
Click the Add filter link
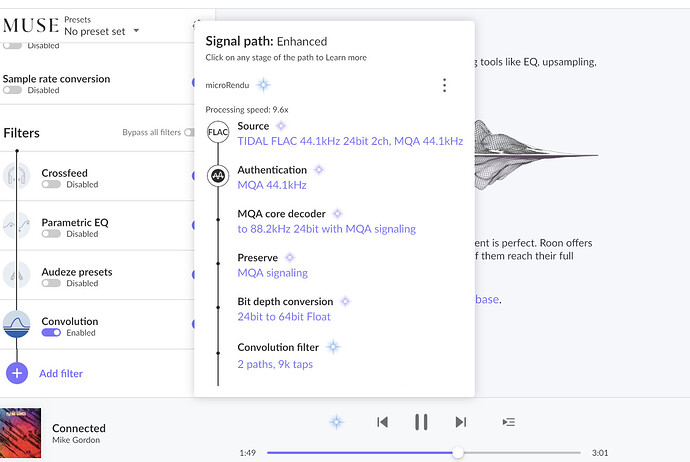(60, 373)
